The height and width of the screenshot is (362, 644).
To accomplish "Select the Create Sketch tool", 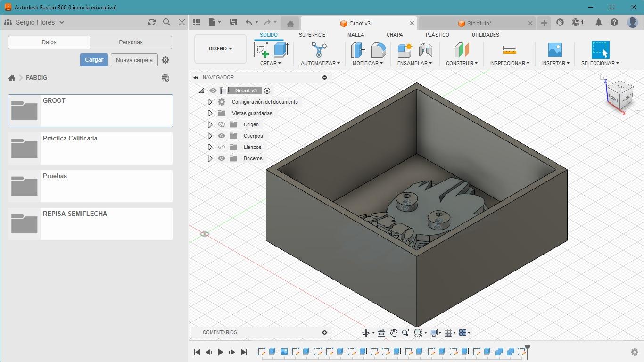I will (x=261, y=49).
